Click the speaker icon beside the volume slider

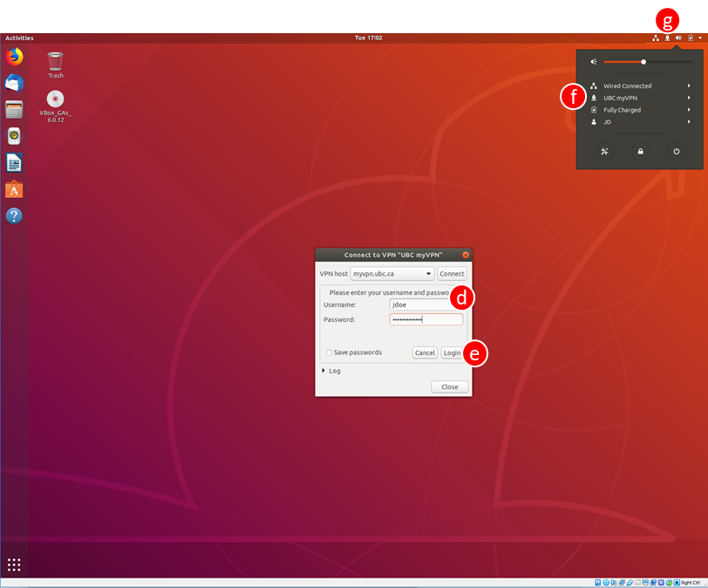pyautogui.click(x=594, y=62)
